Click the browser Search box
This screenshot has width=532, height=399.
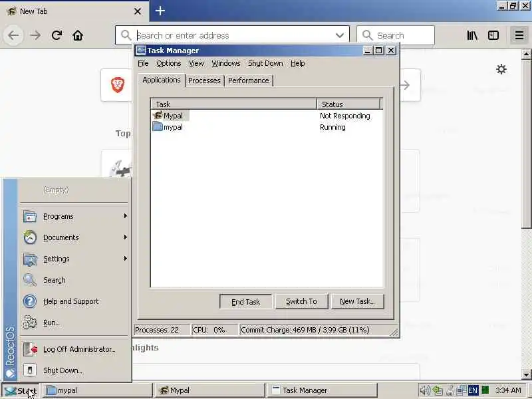tap(396, 35)
